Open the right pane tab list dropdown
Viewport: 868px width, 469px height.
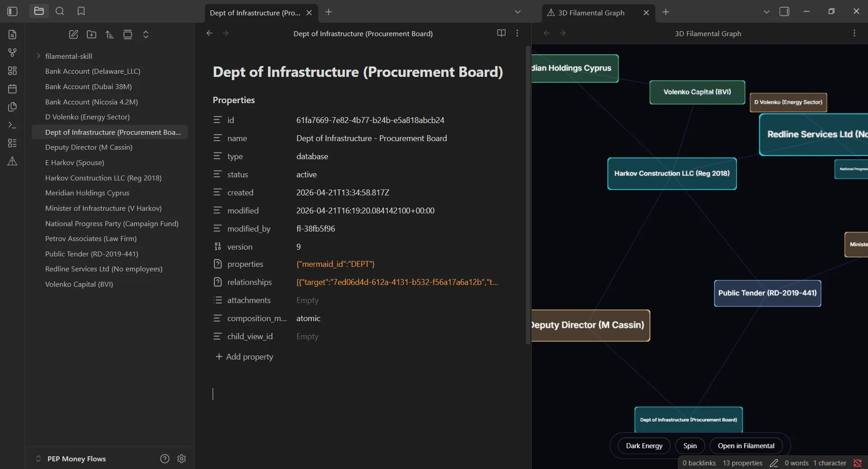766,12
